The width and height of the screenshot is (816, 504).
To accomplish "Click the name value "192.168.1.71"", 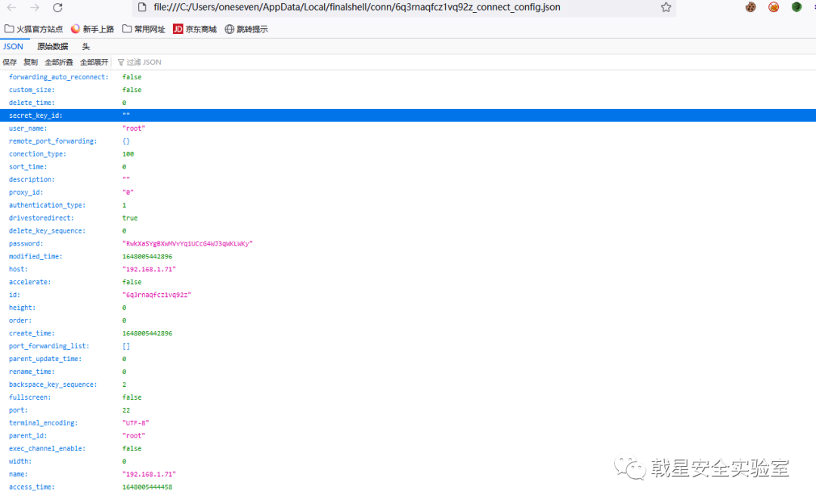I will 150,475.
